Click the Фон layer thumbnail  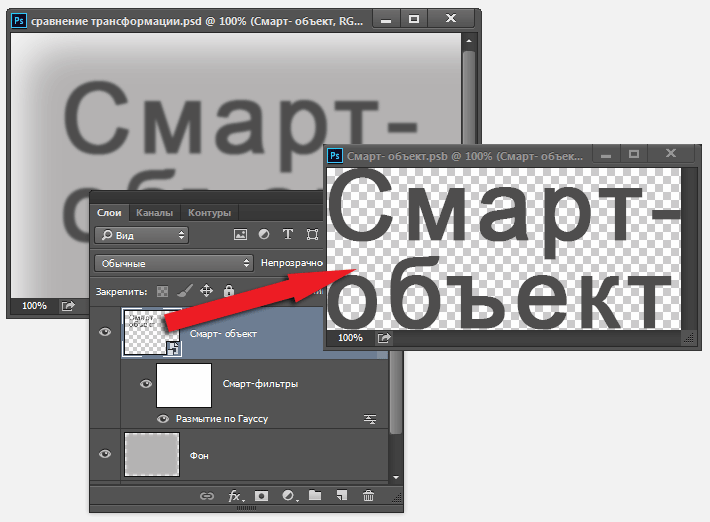pyautogui.click(x=152, y=454)
